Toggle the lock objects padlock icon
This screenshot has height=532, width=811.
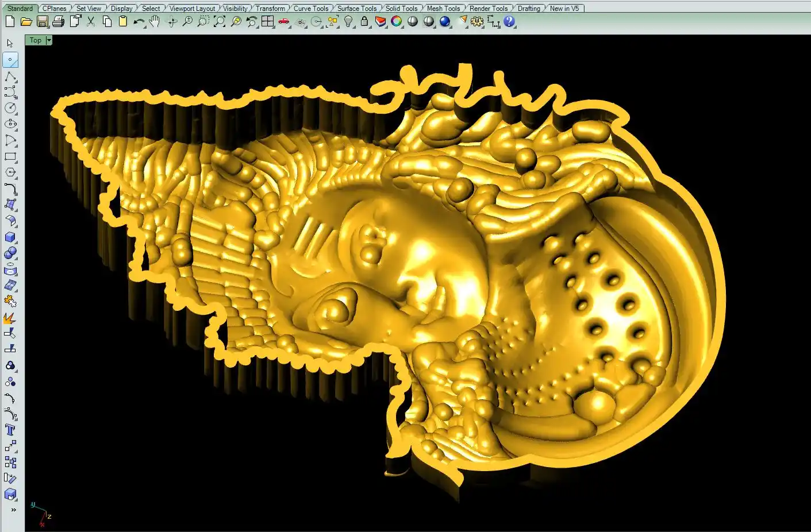point(364,22)
